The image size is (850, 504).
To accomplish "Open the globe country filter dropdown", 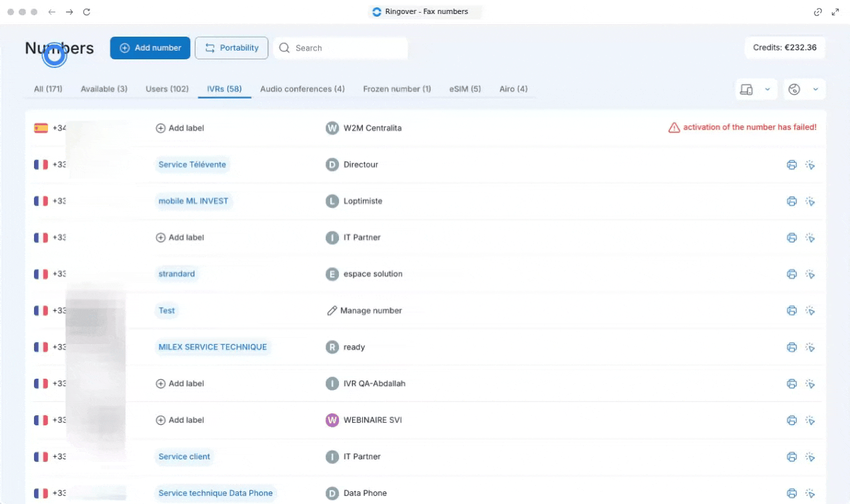I will pyautogui.click(x=804, y=89).
